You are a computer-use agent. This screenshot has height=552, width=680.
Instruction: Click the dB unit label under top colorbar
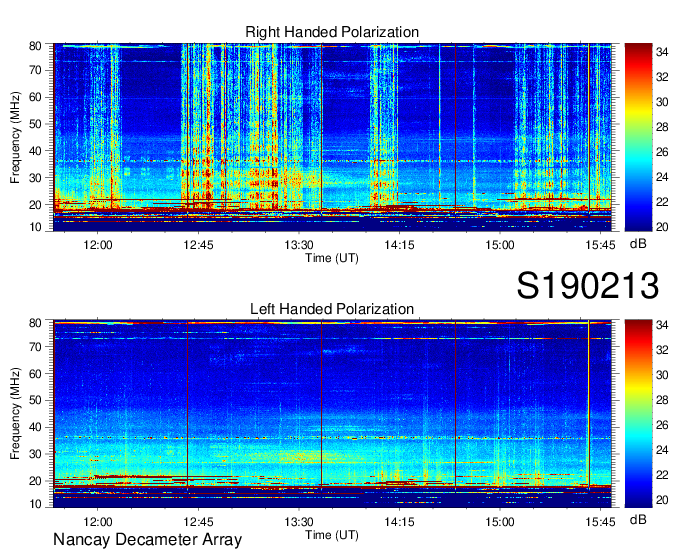tap(638, 244)
